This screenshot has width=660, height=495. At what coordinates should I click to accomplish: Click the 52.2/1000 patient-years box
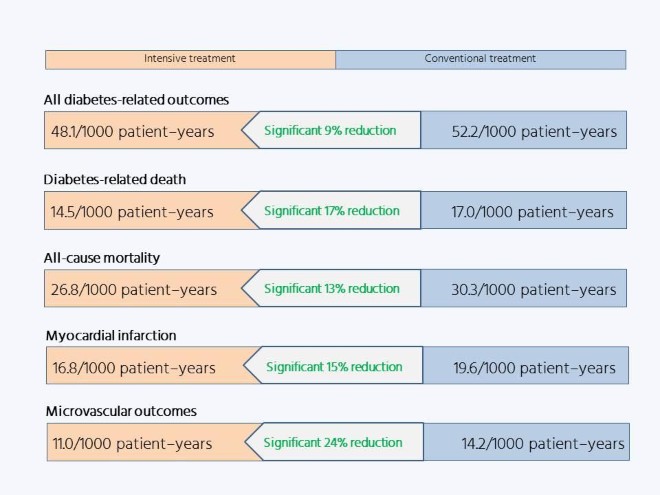pos(524,130)
